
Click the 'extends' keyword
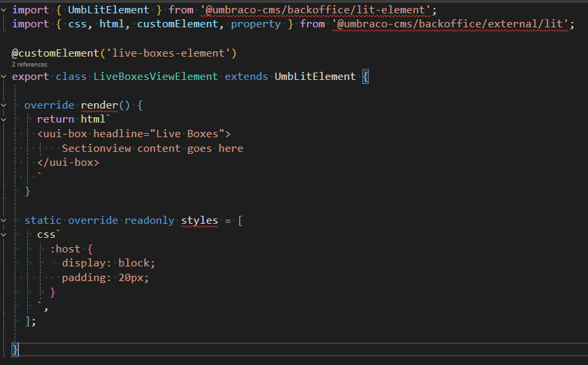pos(246,77)
